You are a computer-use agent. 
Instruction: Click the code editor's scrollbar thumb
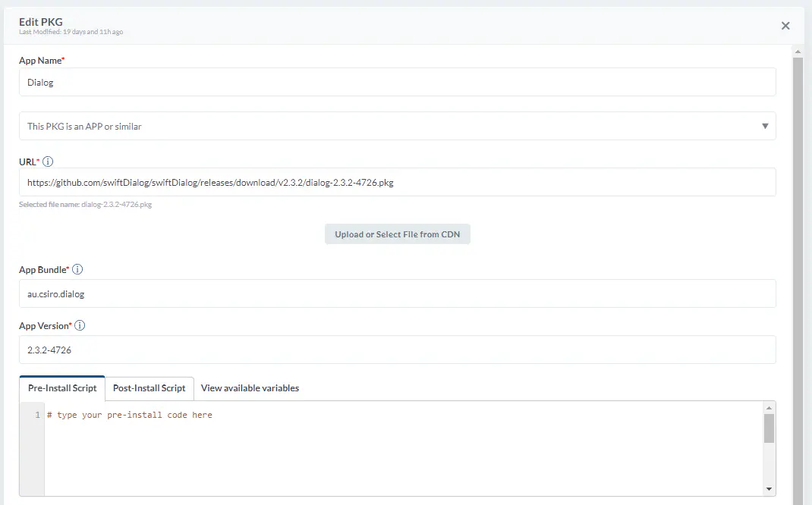pyautogui.click(x=769, y=428)
